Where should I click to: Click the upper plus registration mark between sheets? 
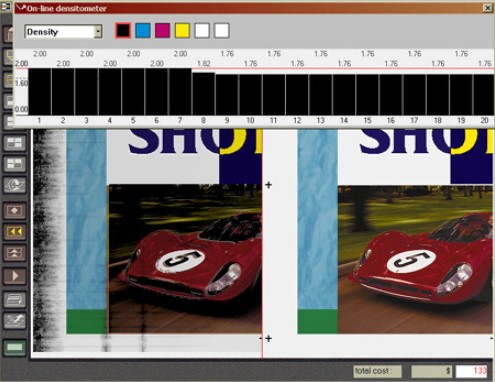pos(269,185)
